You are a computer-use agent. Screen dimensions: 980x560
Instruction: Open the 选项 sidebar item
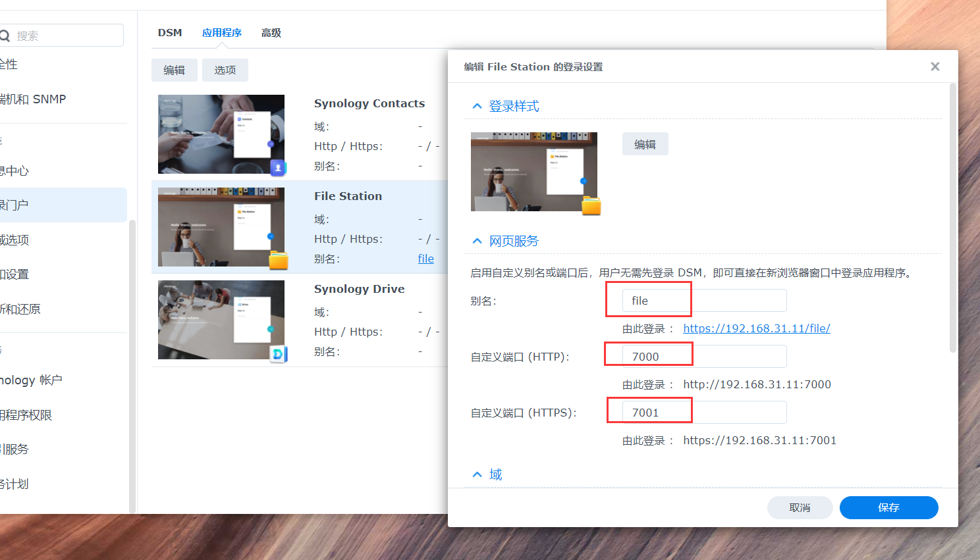pyautogui.click(x=63, y=240)
